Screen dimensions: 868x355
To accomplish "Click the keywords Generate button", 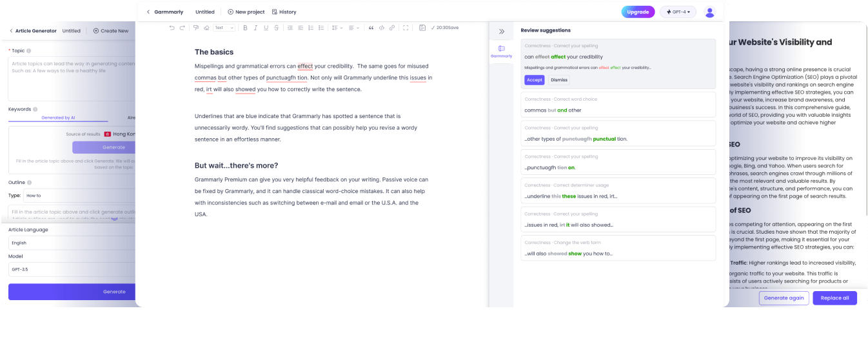I will point(104,147).
